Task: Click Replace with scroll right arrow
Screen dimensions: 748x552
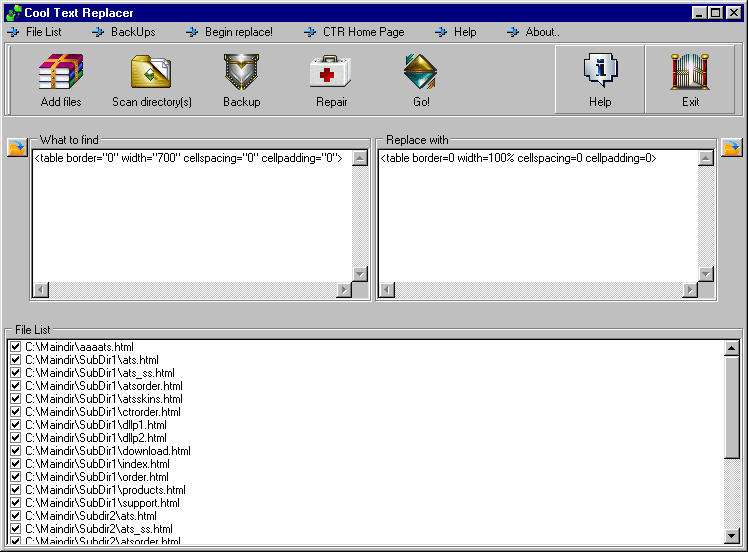Action: click(x=690, y=290)
